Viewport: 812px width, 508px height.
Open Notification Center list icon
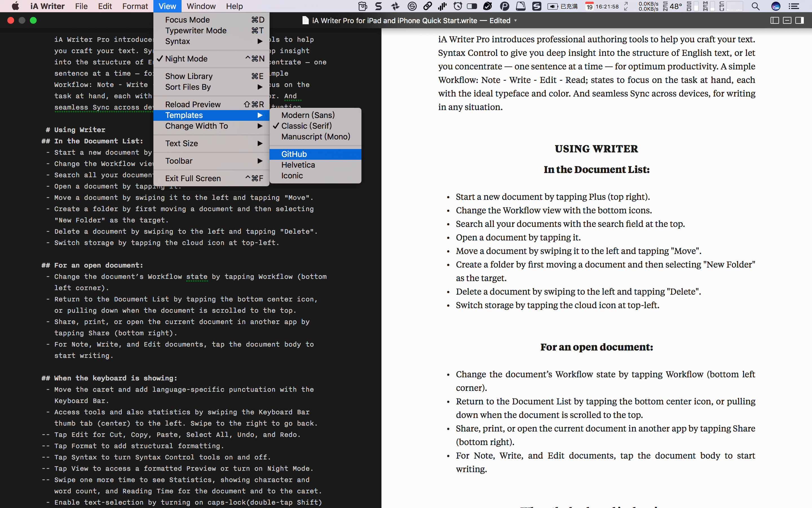pyautogui.click(x=794, y=6)
